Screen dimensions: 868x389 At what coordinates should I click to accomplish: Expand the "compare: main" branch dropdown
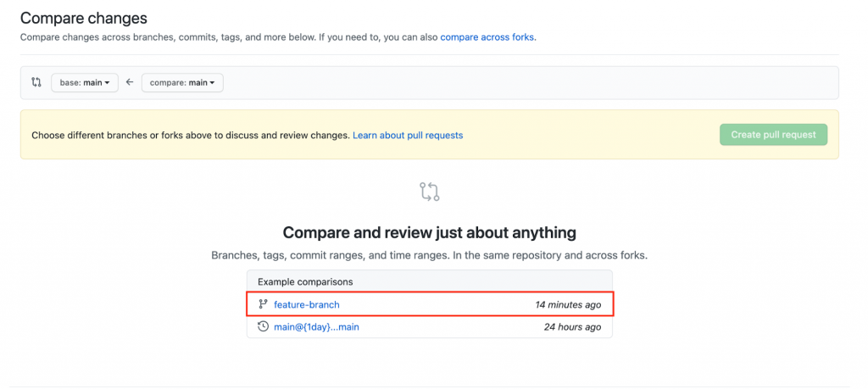[x=182, y=82]
